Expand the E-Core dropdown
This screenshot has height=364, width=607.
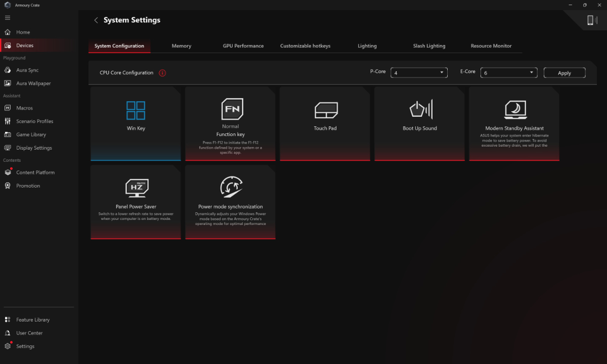[508, 73]
